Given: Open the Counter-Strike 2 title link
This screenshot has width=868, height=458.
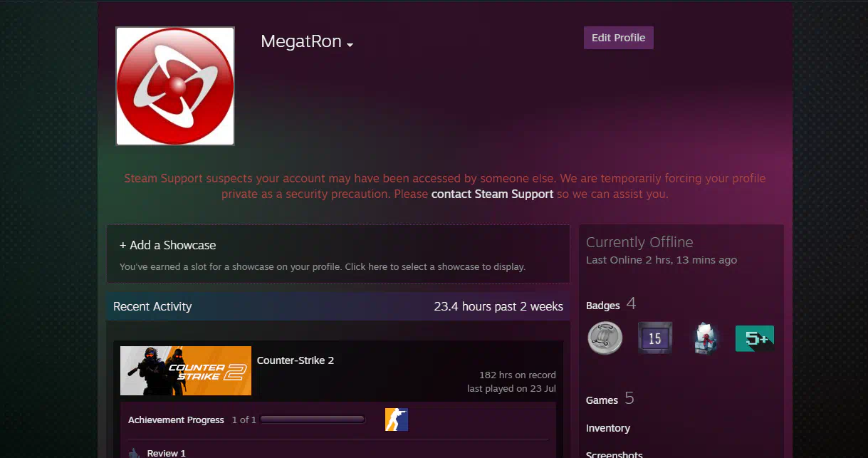Looking at the screenshot, I should click(296, 360).
